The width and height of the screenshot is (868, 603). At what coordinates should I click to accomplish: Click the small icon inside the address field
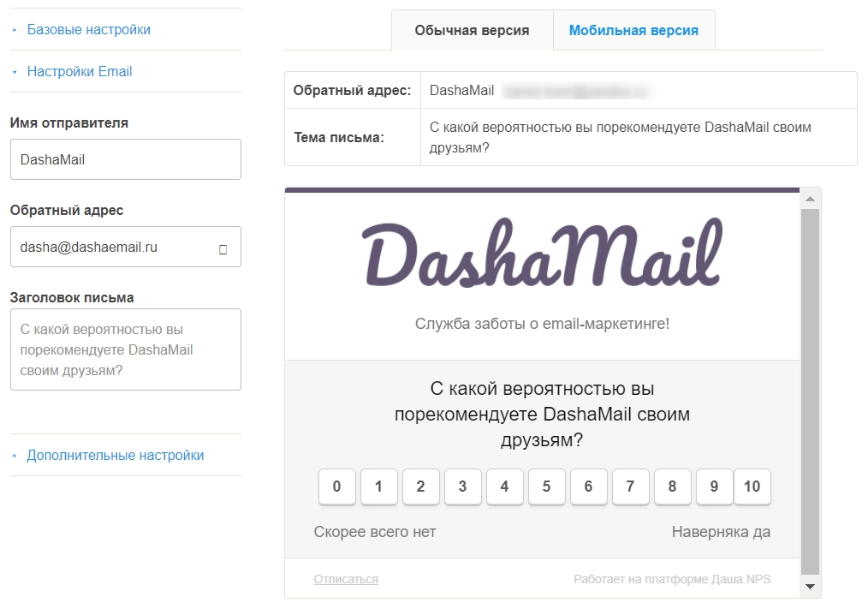tap(223, 250)
